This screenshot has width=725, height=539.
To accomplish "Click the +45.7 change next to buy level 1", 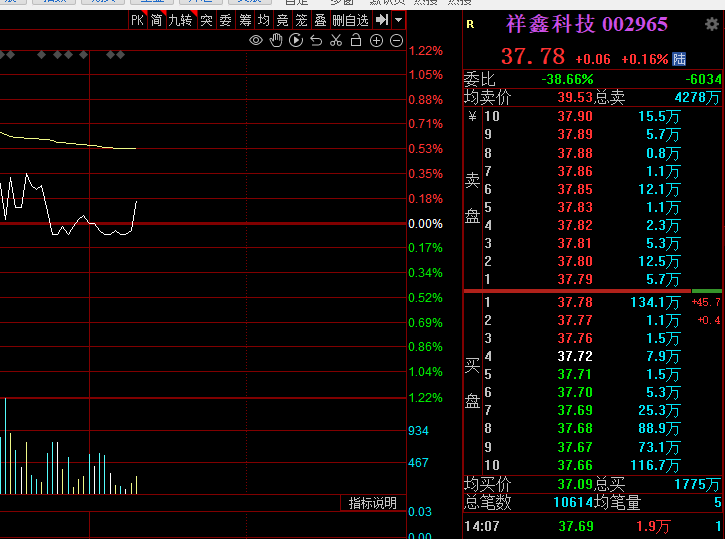I will (706, 302).
